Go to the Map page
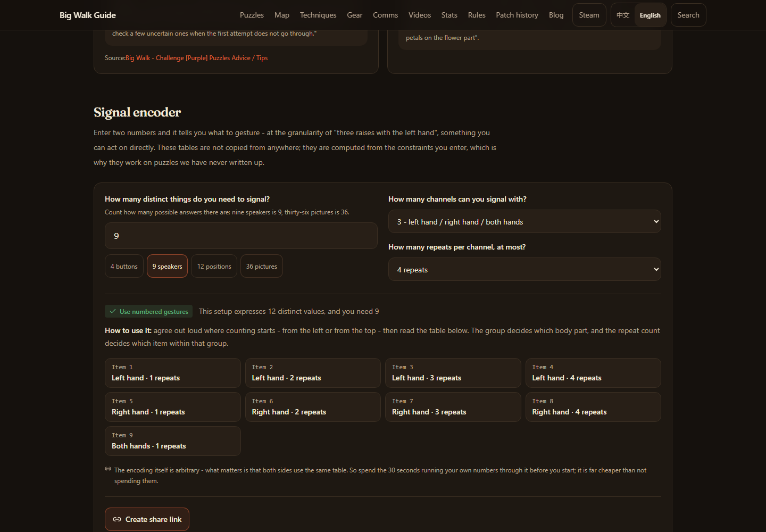766x532 pixels. coord(282,15)
